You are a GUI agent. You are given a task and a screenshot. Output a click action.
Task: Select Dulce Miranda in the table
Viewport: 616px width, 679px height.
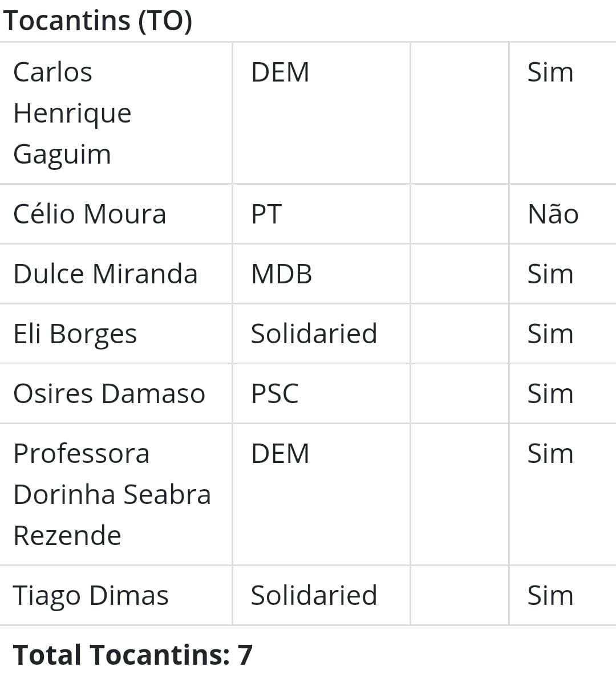(106, 274)
